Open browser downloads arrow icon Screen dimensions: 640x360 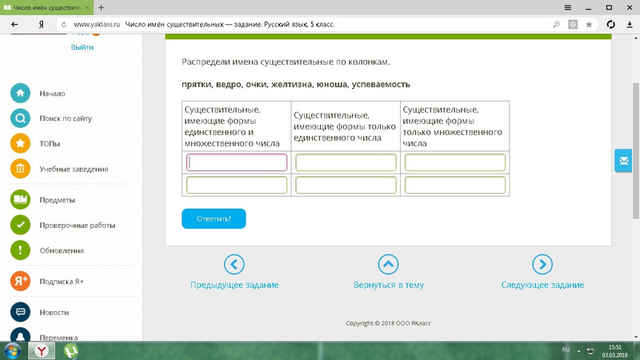pos(629,24)
